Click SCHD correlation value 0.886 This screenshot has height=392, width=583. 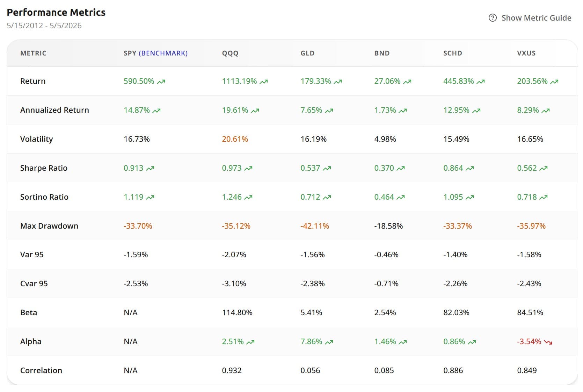point(453,370)
